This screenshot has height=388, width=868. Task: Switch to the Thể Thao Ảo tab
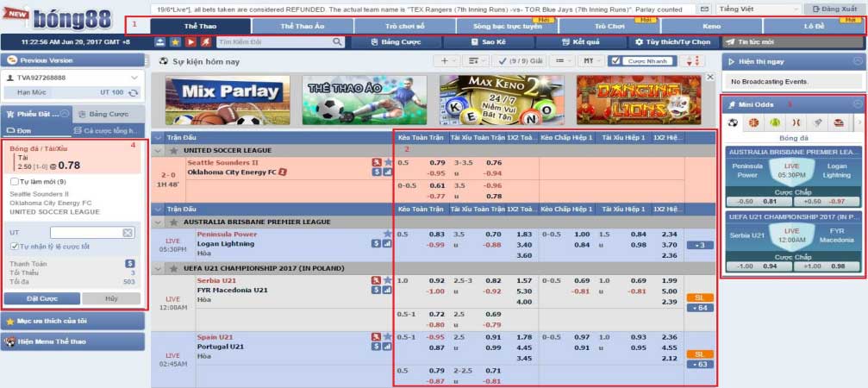303,26
